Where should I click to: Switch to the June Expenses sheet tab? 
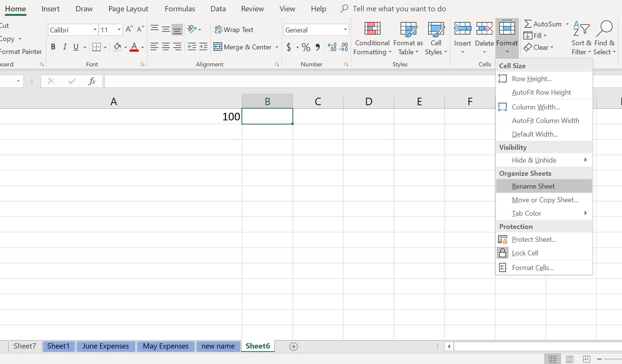[106, 346]
